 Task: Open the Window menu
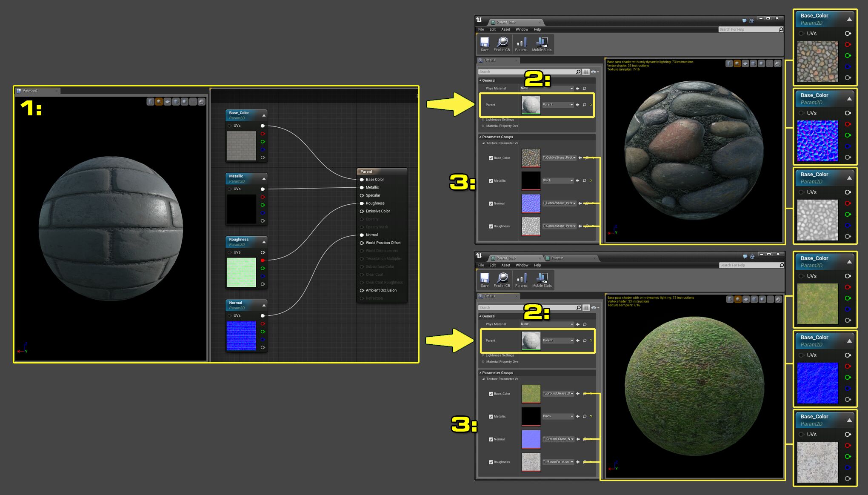pos(522,29)
